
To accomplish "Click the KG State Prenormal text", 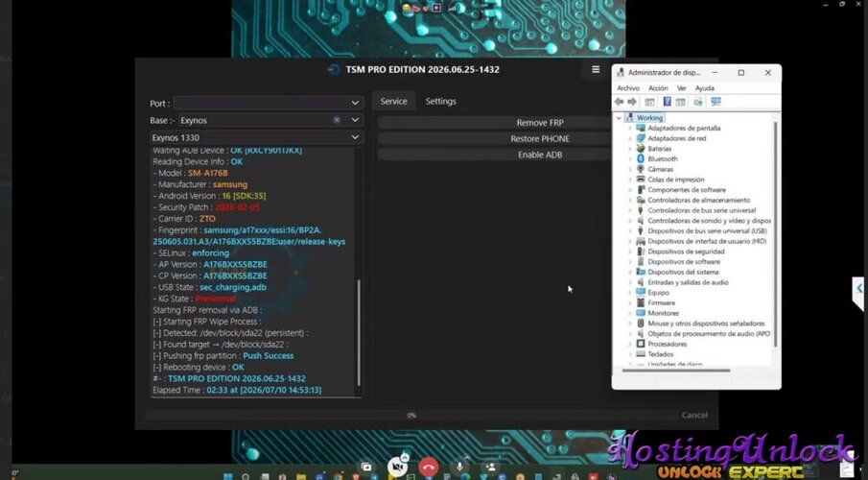I will 216,299.
